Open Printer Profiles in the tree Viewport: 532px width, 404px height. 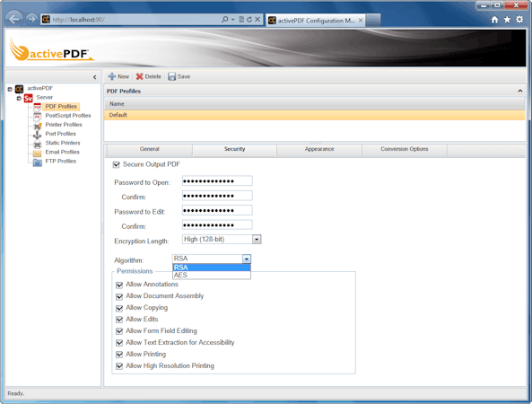(64, 125)
